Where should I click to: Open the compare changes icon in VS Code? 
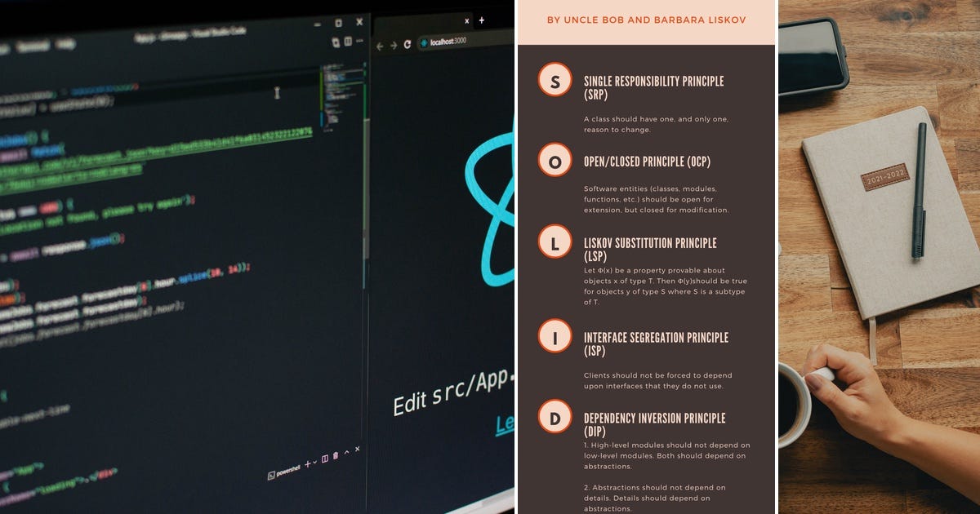pyautogui.click(x=336, y=42)
